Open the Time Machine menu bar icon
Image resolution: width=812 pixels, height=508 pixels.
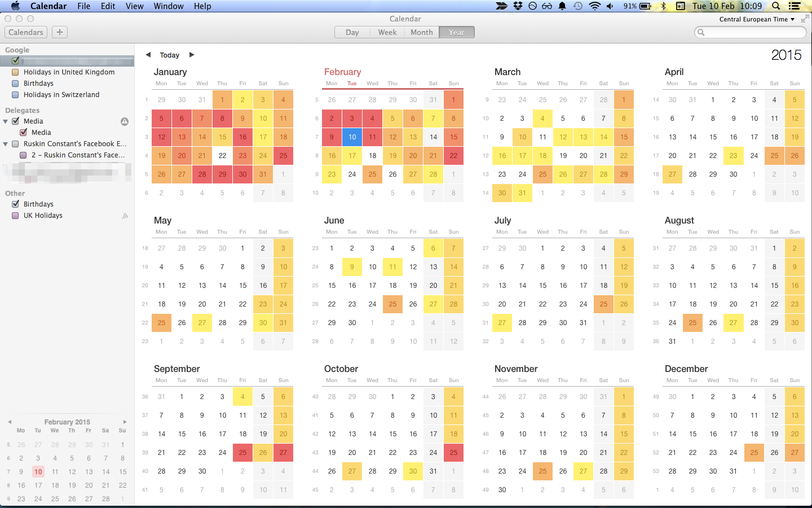(578, 6)
